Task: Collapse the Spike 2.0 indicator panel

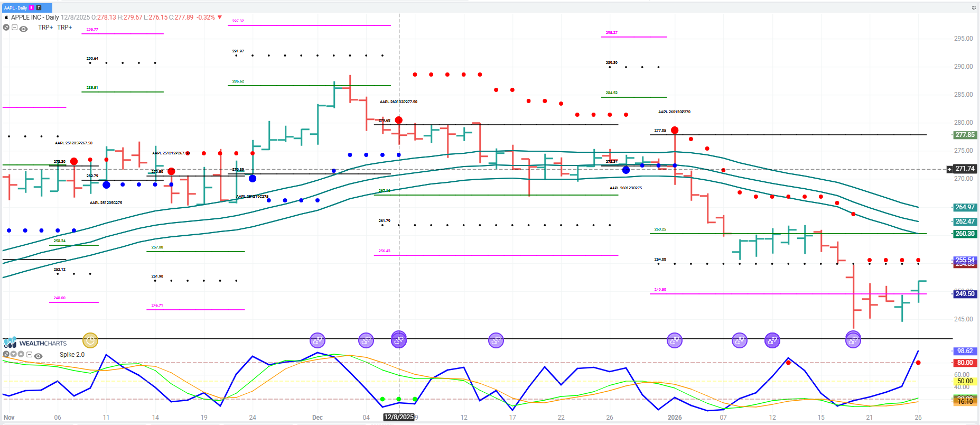Action: click(x=30, y=355)
